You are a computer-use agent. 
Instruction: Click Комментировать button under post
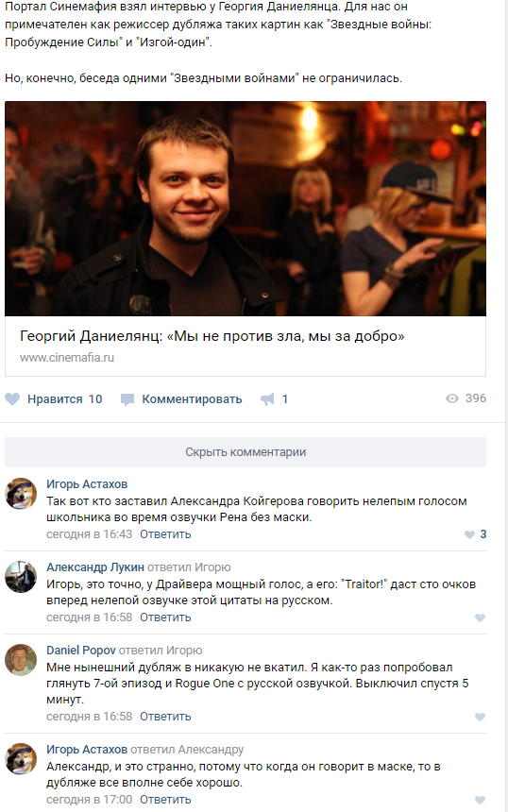(192, 399)
